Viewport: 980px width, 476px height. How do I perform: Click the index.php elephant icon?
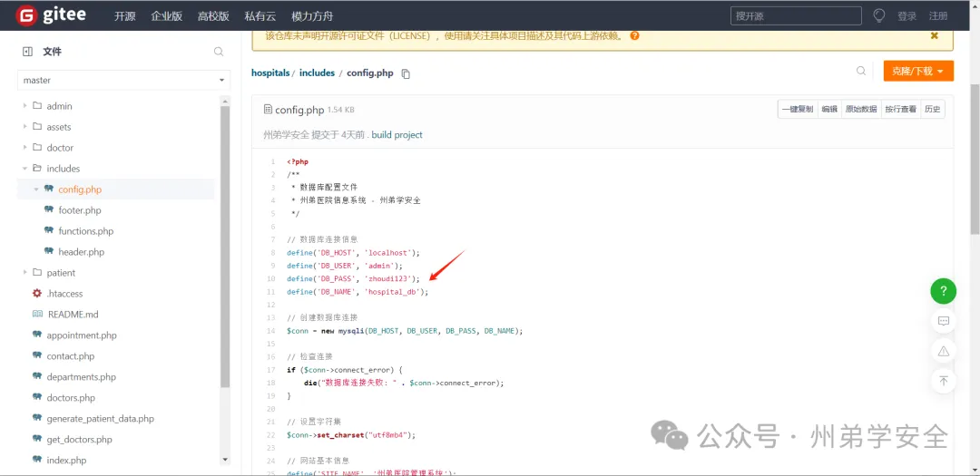[37, 461]
